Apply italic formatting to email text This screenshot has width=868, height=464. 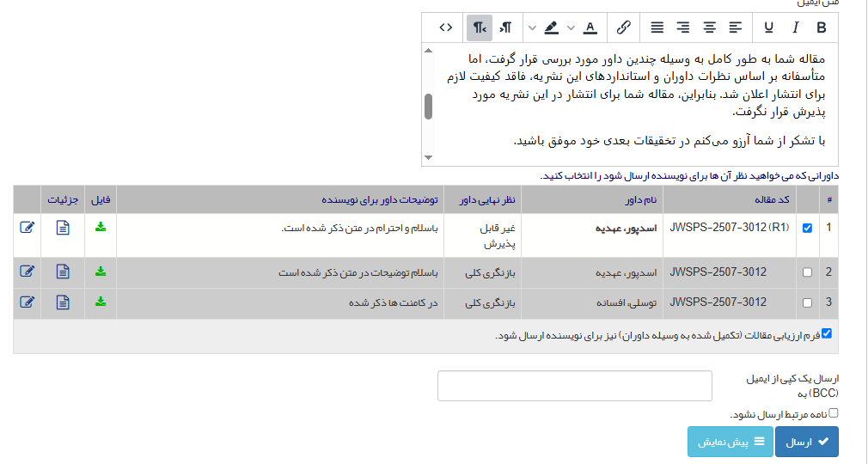click(x=795, y=27)
